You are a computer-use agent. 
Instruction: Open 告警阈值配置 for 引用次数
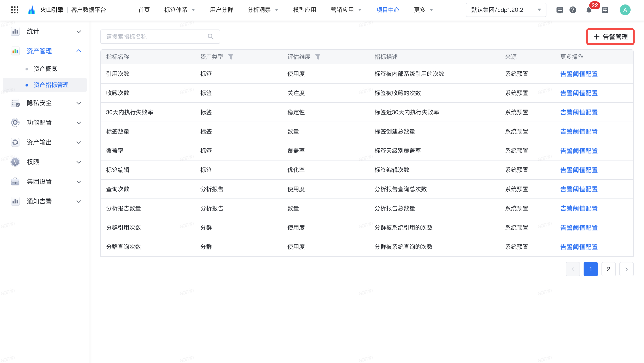coord(579,74)
